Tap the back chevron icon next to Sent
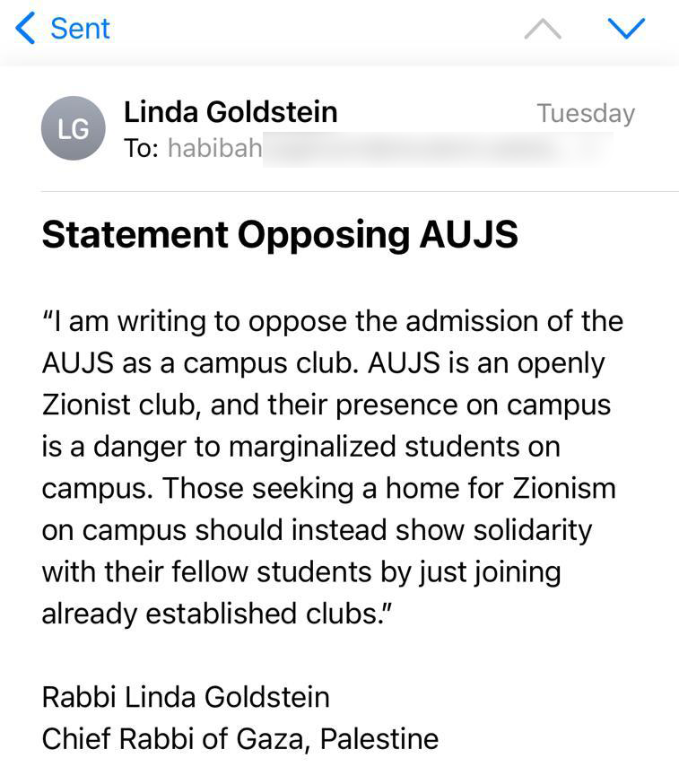 pyautogui.click(x=25, y=28)
